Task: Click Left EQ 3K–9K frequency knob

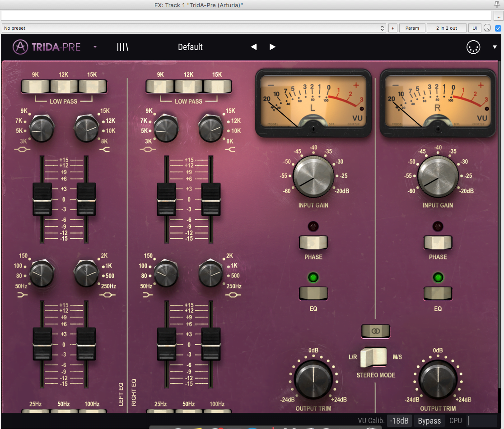Action: (42, 129)
